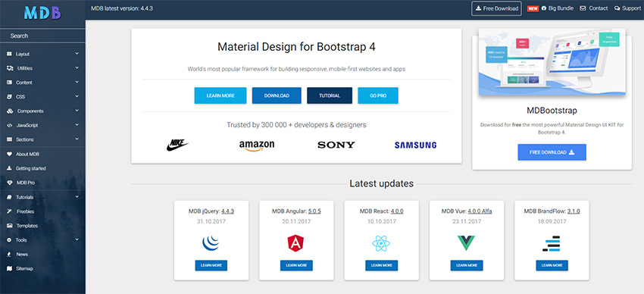Click the Contact envelope icon

583,8
